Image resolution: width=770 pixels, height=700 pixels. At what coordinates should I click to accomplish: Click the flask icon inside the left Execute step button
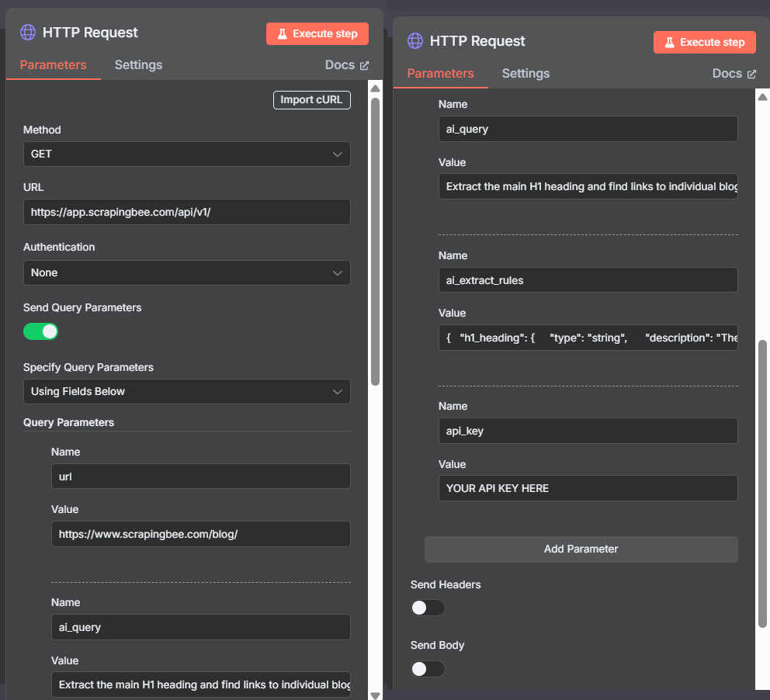283,33
